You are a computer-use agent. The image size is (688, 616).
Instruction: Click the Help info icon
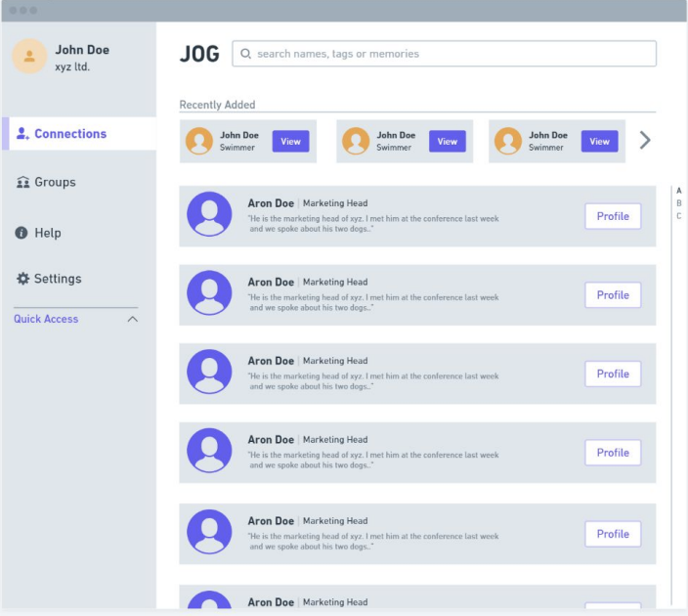point(22,233)
